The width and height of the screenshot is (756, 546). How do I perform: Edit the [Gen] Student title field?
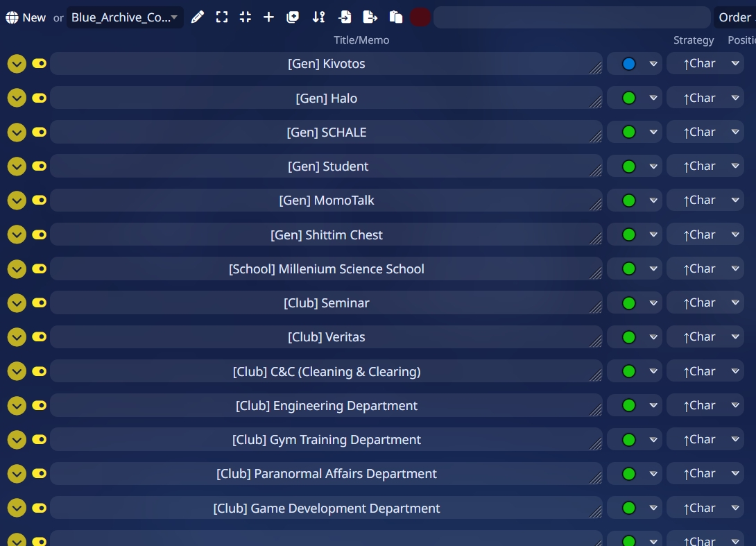327,167
